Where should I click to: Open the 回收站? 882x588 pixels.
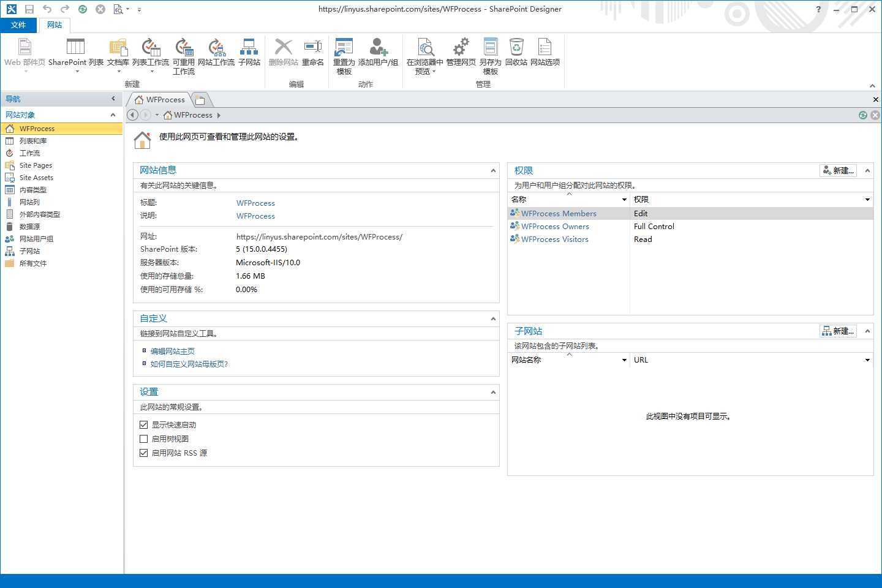coord(516,52)
